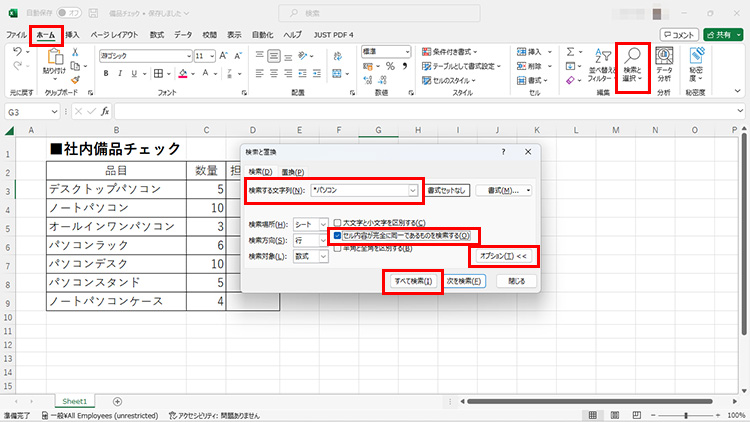Switch to the 置換 tab in dialog

point(292,172)
